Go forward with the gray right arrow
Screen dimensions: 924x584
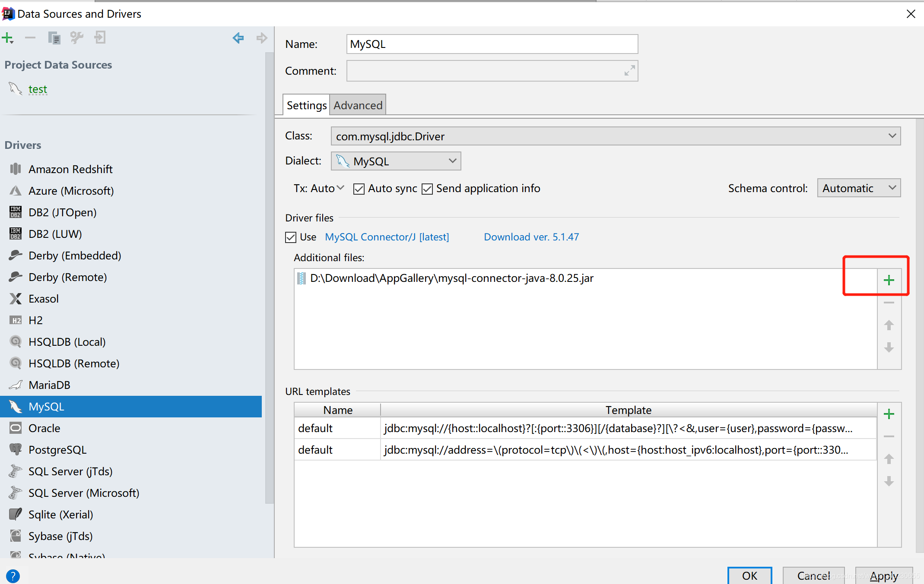(261, 38)
